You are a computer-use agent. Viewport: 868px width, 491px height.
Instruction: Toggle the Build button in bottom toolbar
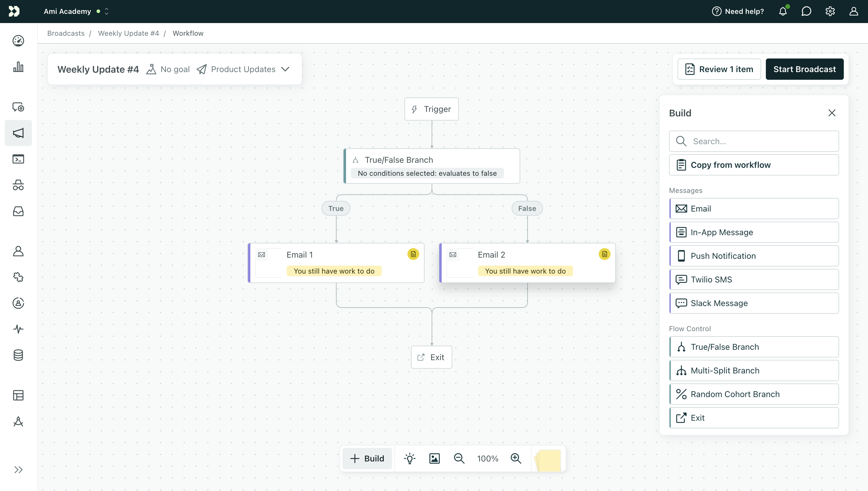coord(367,459)
